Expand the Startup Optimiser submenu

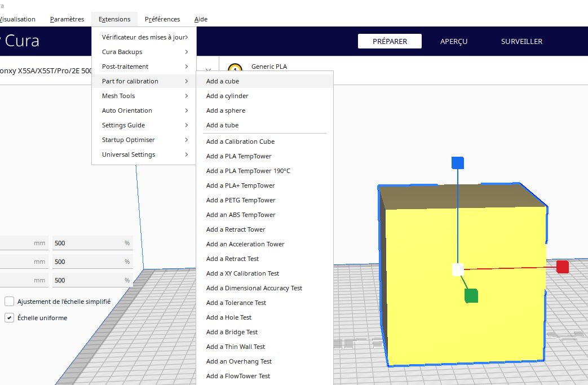pyautogui.click(x=144, y=139)
